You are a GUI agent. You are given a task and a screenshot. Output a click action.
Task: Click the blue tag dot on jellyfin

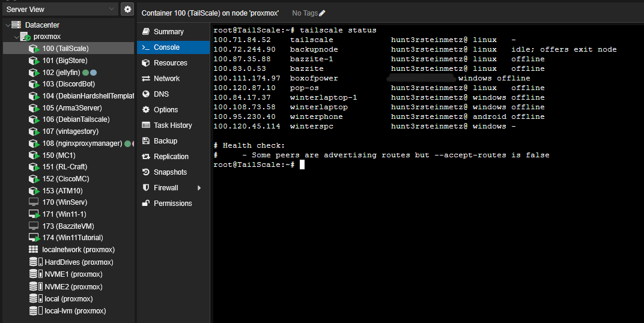pyautogui.click(x=93, y=73)
